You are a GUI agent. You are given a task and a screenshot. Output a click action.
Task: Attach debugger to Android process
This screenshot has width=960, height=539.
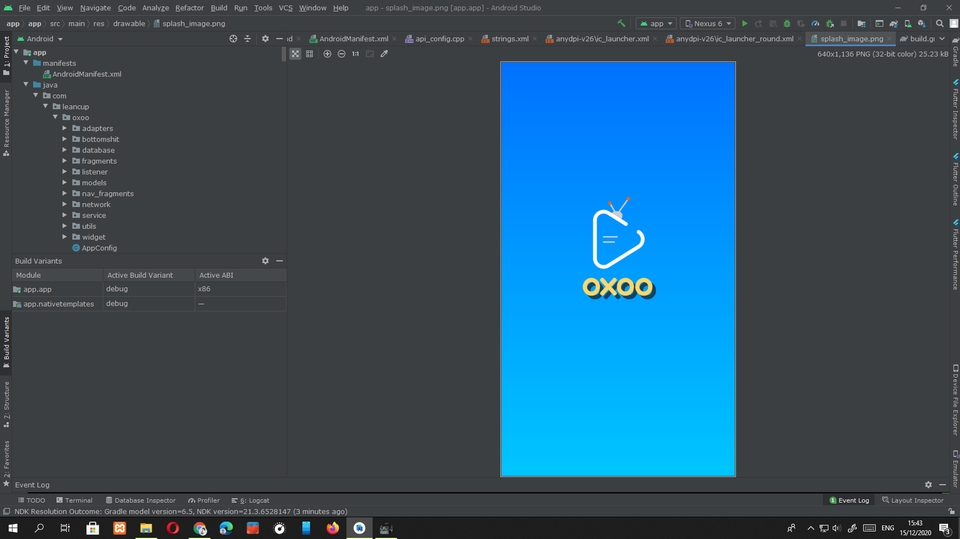(x=830, y=23)
